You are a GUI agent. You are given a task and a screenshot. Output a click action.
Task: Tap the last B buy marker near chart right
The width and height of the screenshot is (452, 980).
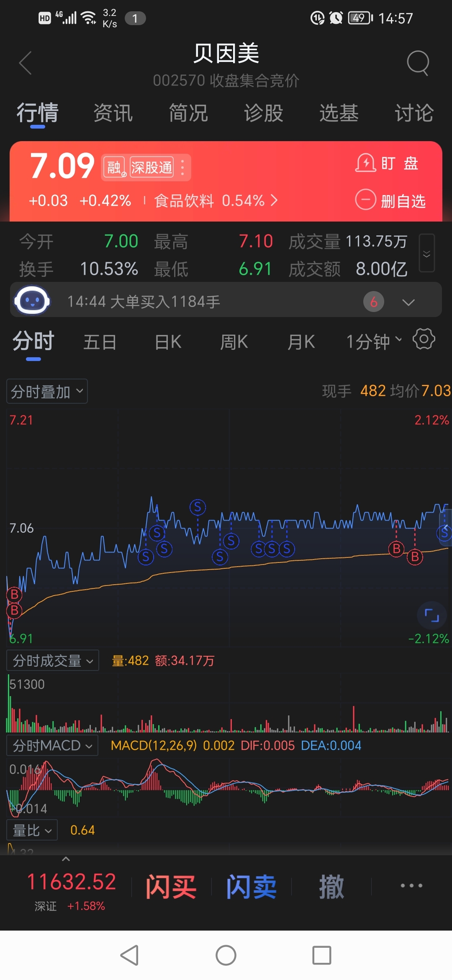coord(415,557)
